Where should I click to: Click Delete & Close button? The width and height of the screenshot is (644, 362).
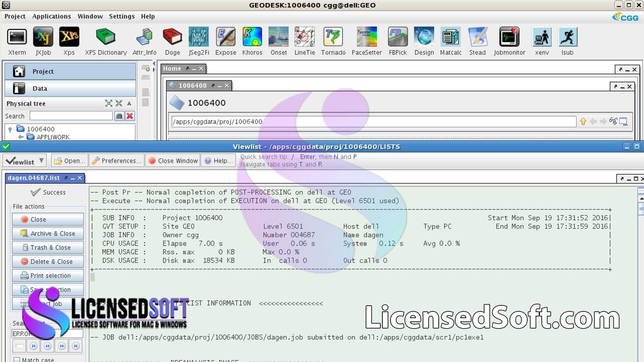coord(48,261)
